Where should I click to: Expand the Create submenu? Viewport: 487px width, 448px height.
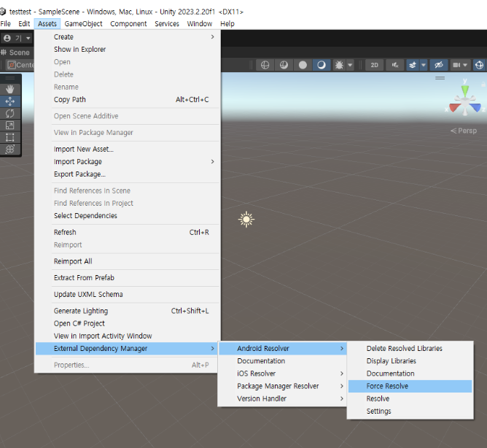coord(128,36)
